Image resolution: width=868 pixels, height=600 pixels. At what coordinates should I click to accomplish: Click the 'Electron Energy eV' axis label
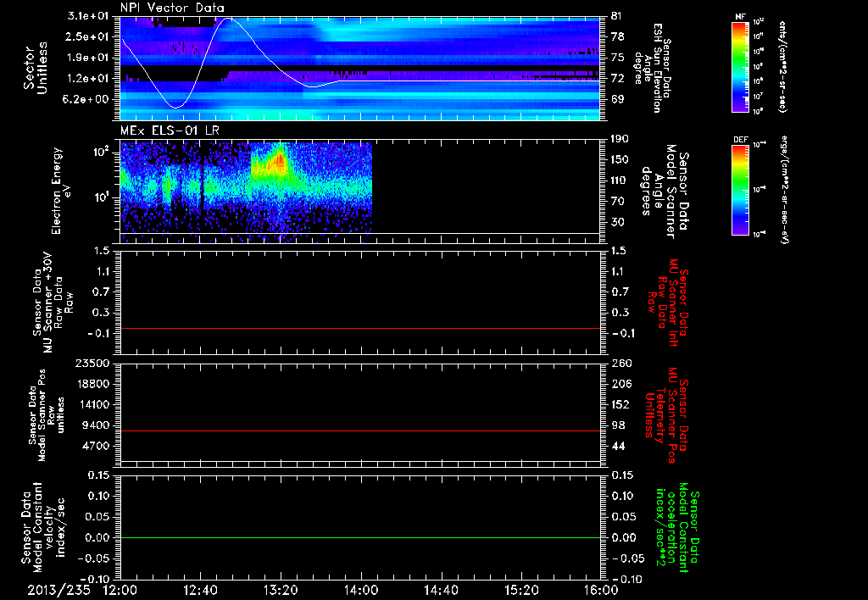pyautogui.click(x=61, y=191)
